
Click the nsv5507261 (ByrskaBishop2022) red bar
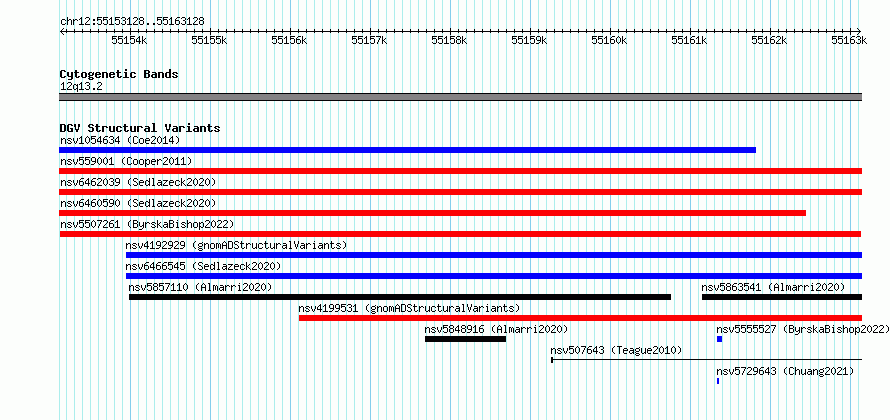[x=460, y=234]
